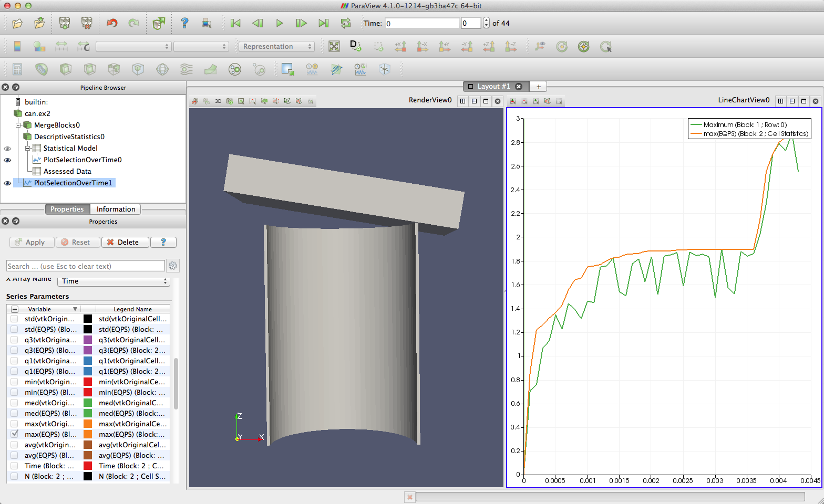Viewport: 824px width, 504px height.
Task: Click the Open file folder icon
Action: point(17,23)
